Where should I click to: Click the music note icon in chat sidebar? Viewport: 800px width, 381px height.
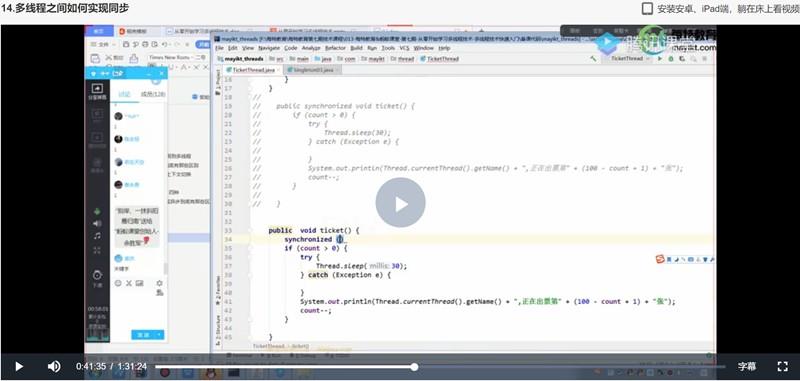tap(97, 236)
